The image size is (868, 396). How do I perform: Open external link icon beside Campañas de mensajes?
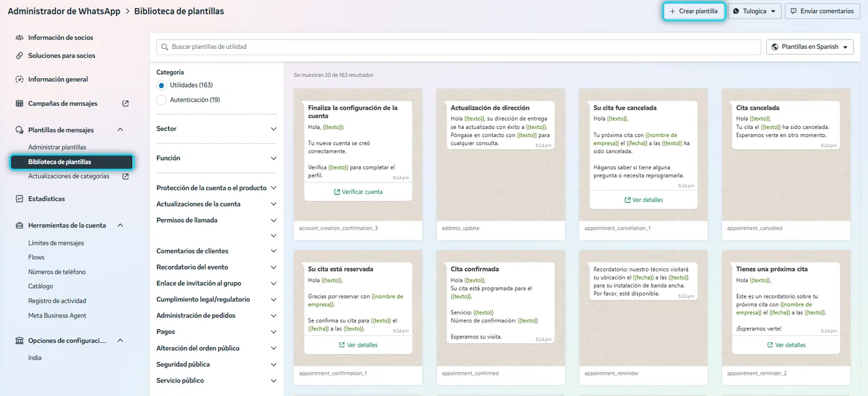click(x=125, y=103)
